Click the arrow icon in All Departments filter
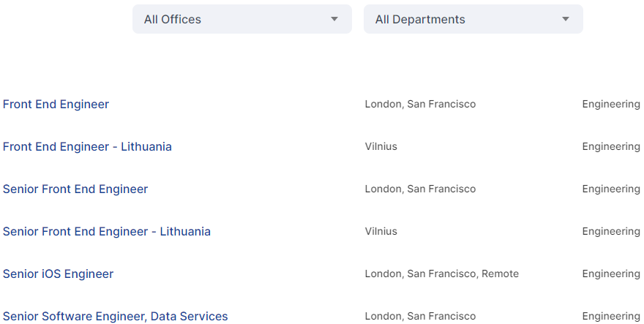The image size is (644, 324). pyautogui.click(x=566, y=19)
